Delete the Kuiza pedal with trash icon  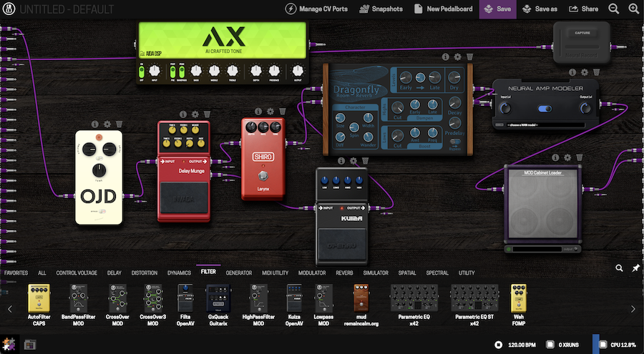(365, 161)
